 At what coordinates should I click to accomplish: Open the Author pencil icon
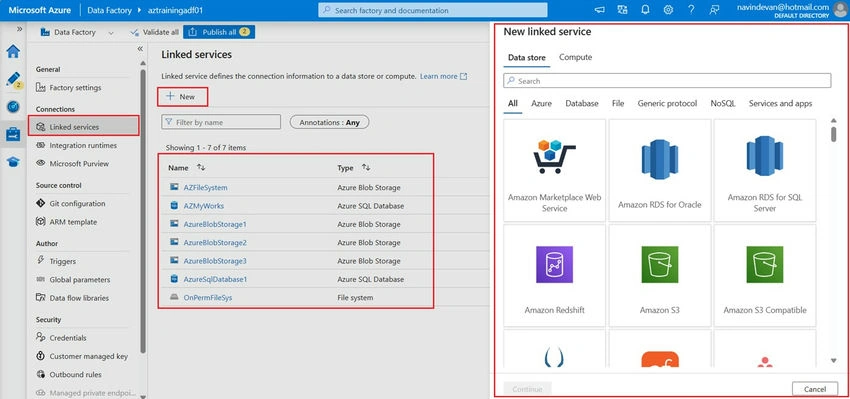click(x=13, y=79)
